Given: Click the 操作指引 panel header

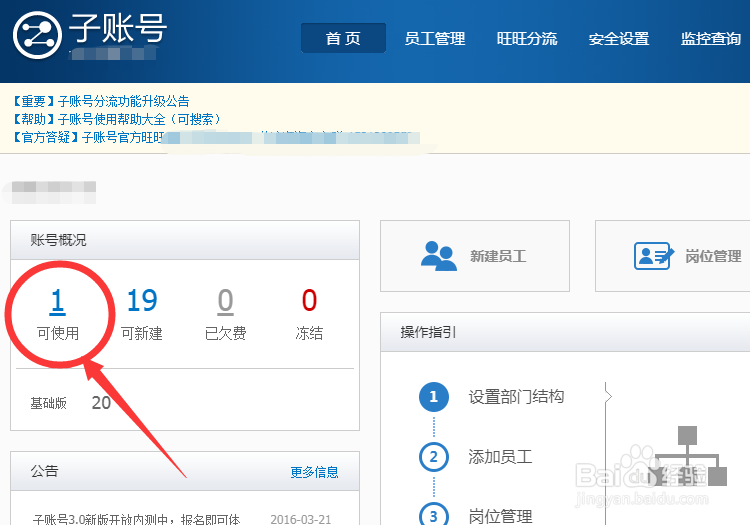Looking at the screenshot, I should pyautogui.click(x=565, y=332).
